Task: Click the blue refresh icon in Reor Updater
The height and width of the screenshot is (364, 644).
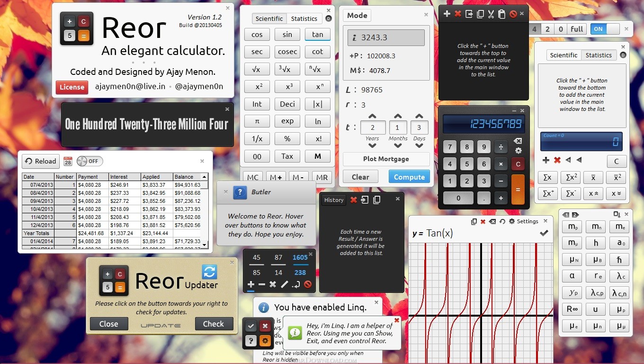Action: tap(209, 272)
